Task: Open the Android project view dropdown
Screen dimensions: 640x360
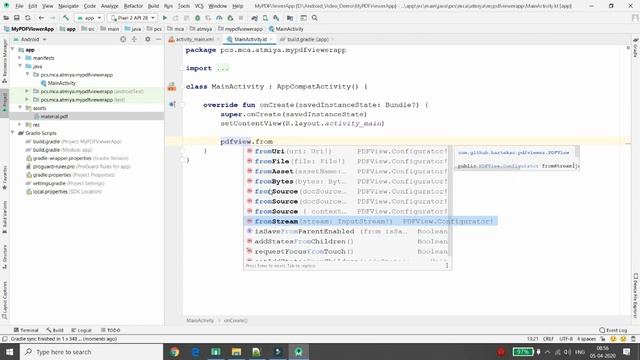Action: [31, 39]
